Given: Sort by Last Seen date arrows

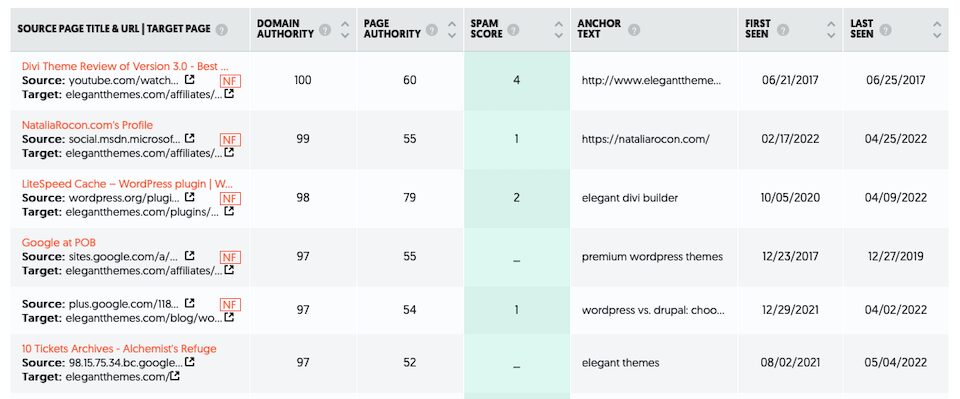Looking at the screenshot, I should (937, 29).
